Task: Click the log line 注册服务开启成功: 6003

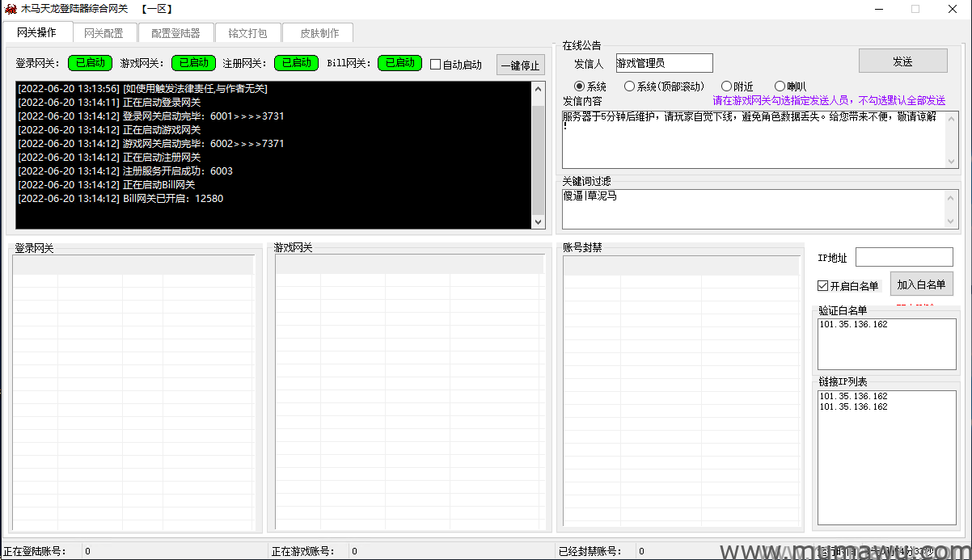Action: pyautogui.click(x=125, y=171)
